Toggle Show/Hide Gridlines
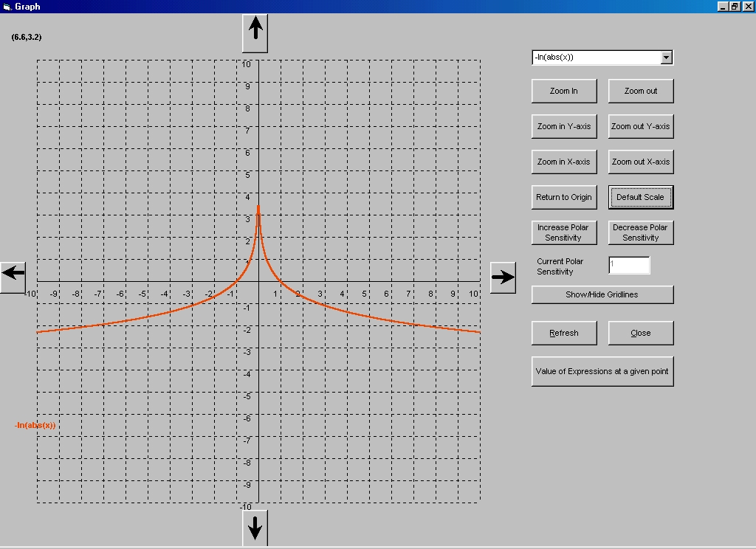Image resolution: width=756 pixels, height=549 pixels. tap(602, 294)
